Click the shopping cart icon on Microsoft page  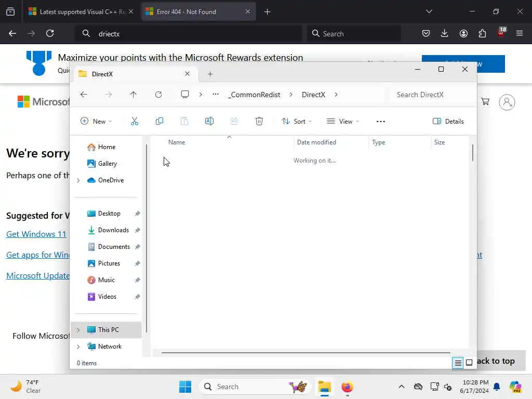[485, 101]
